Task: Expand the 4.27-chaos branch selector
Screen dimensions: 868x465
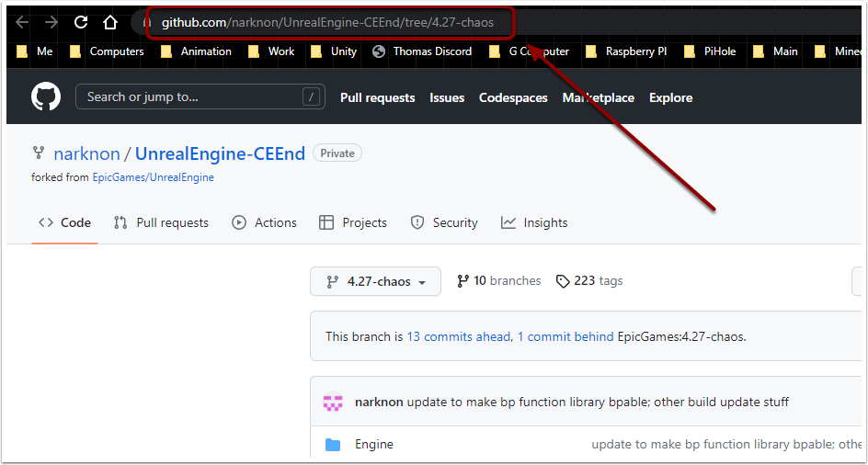Action: pyautogui.click(x=376, y=281)
